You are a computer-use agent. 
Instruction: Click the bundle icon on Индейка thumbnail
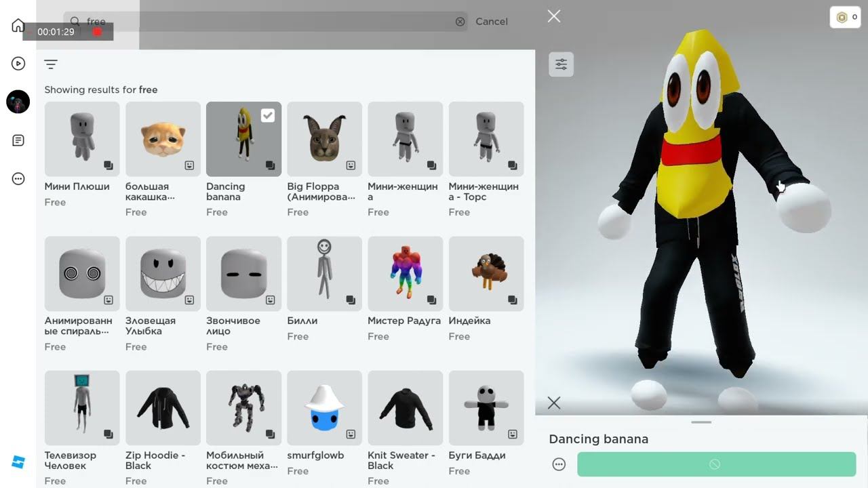[x=513, y=300]
